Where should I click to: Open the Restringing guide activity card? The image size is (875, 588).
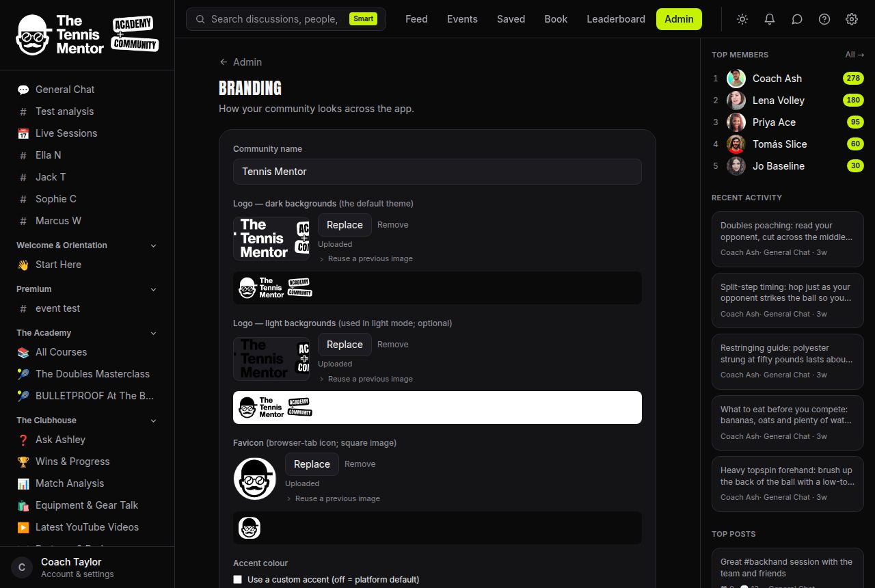(787, 361)
